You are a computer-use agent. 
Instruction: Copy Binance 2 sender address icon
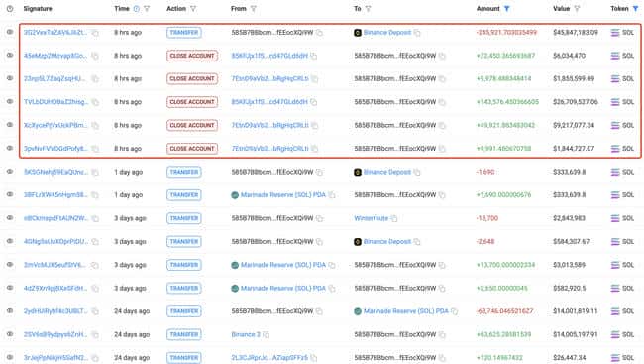pos(267,335)
